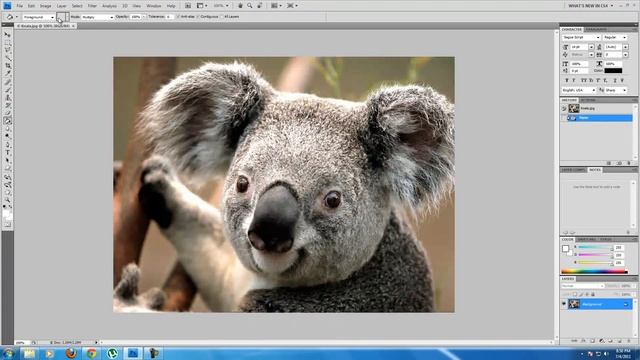Select the Paint Bucket tool in toolbox
This screenshot has height=360, width=640.
7,121
